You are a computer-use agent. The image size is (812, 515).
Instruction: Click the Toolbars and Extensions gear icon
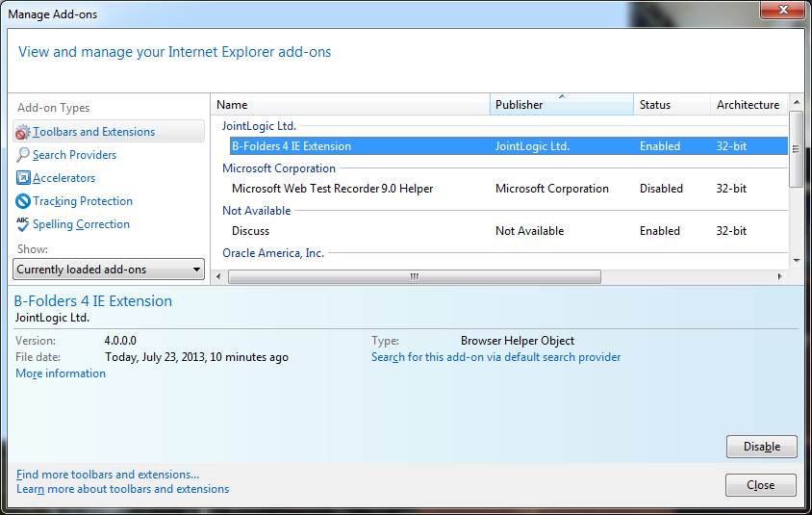tap(23, 132)
